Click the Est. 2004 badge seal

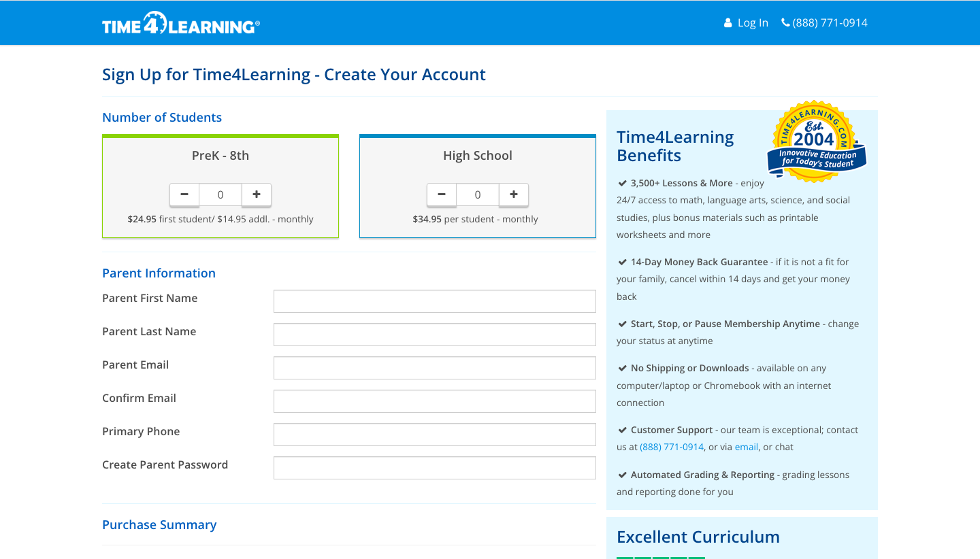click(815, 141)
